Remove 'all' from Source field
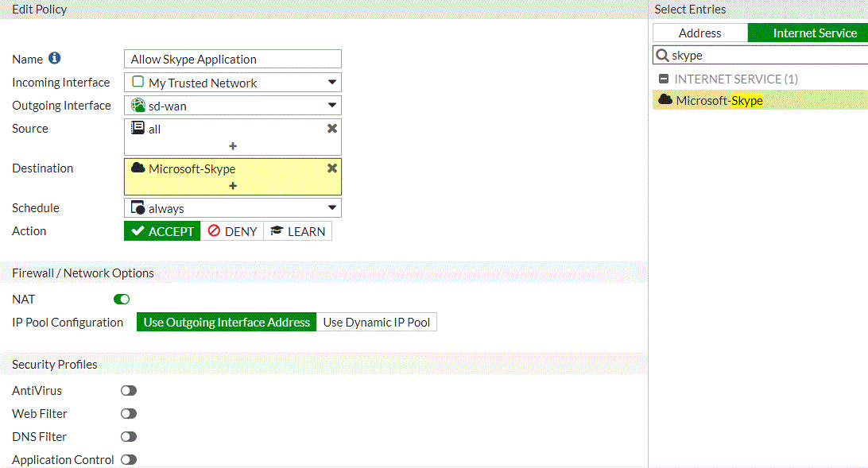Viewport: 868px width, 468px height. pos(332,129)
